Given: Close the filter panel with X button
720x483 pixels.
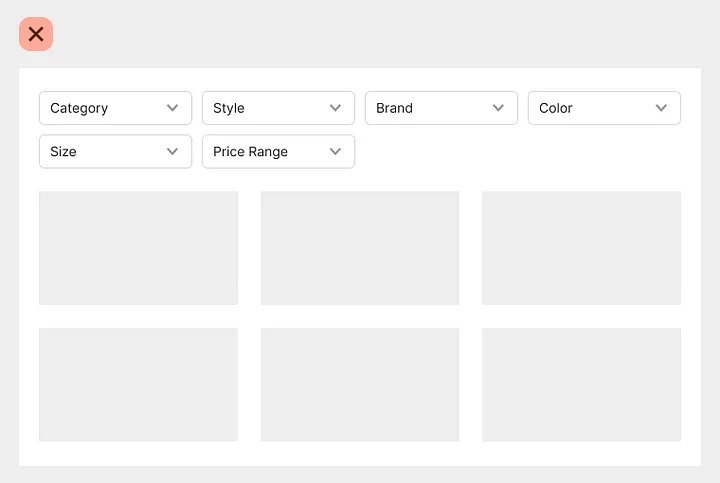Looking at the screenshot, I should pos(36,34).
